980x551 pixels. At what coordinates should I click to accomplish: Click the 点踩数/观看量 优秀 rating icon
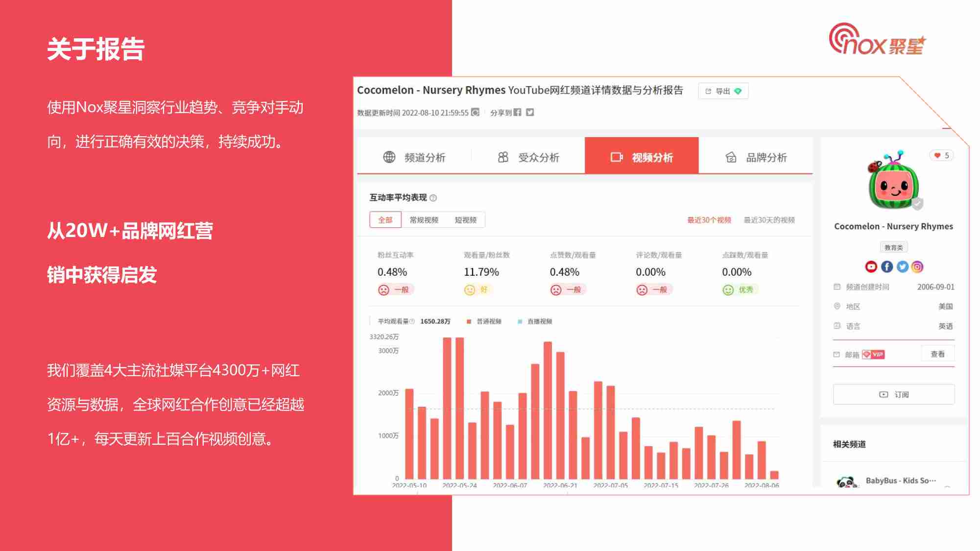tap(728, 290)
